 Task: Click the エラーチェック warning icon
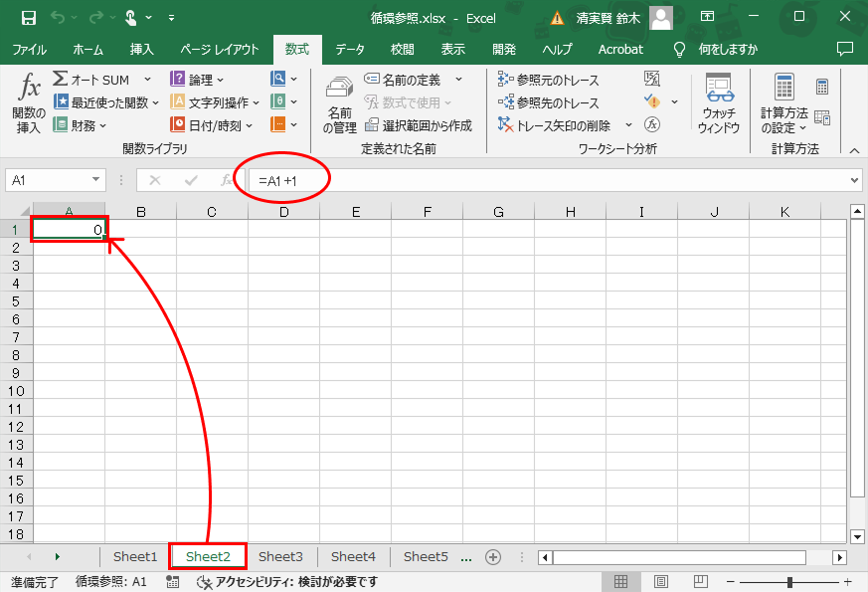(653, 101)
